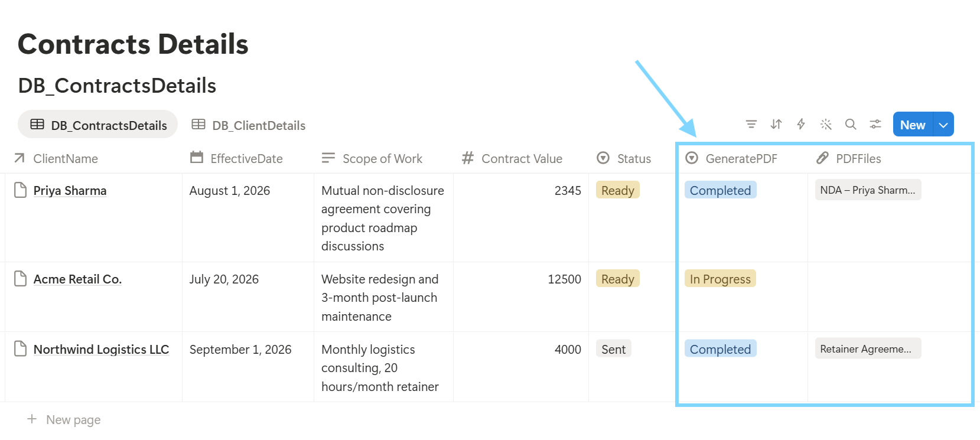Image resolution: width=980 pixels, height=440 pixels.
Task: Click the Mutual non-disclosure agreement scope cell
Action: pos(383,218)
